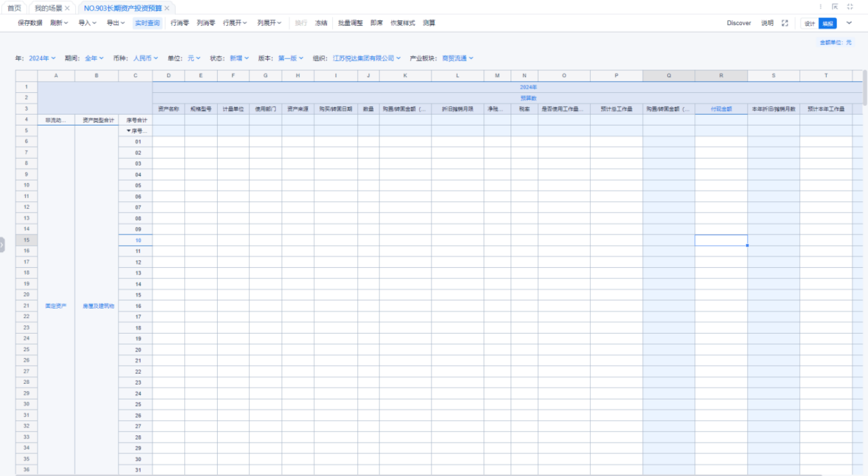This screenshot has width=868, height=476.
Task: Click the fullscreen expand icon beside 说明
Action: [785, 23]
